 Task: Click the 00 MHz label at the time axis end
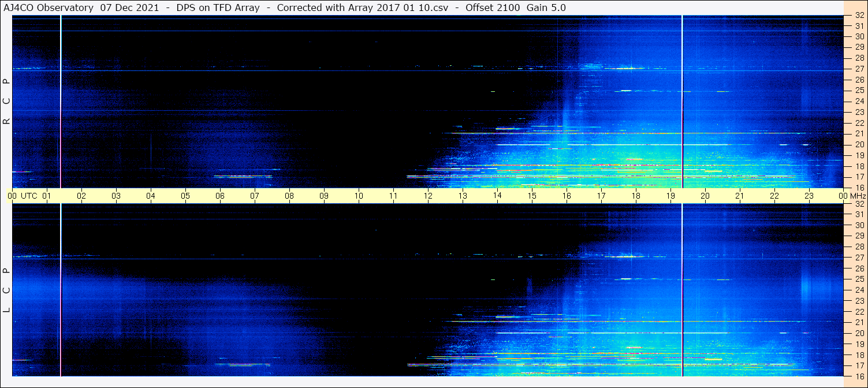point(852,196)
